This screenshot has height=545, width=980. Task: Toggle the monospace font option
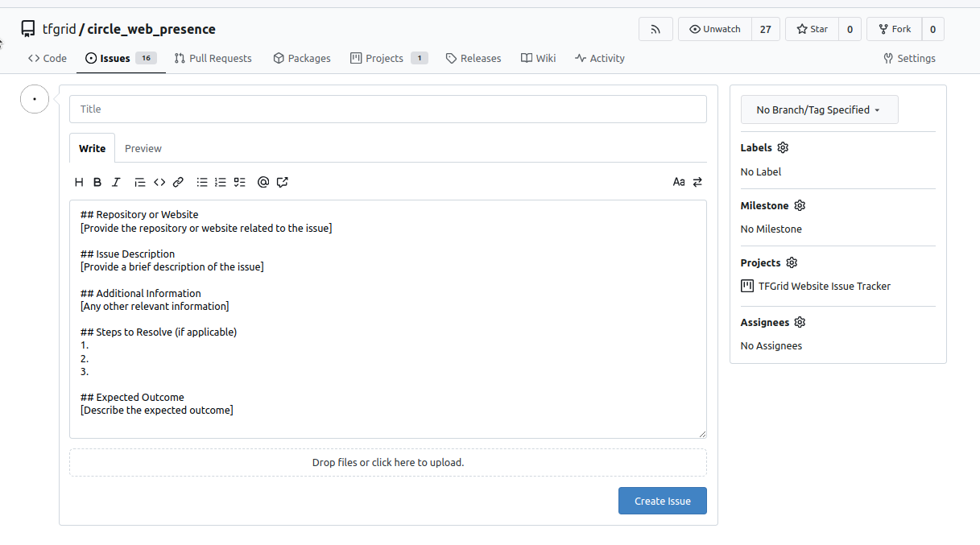679,182
